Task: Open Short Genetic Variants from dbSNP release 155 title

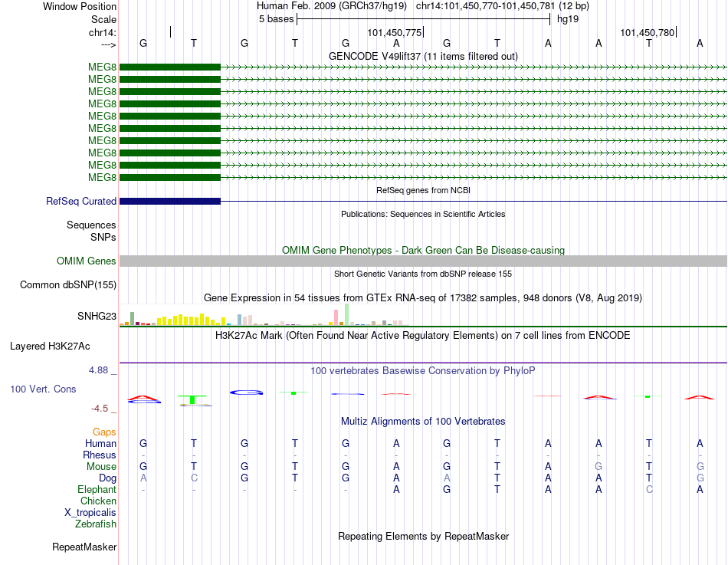Action: pyautogui.click(x=423, y=274)
